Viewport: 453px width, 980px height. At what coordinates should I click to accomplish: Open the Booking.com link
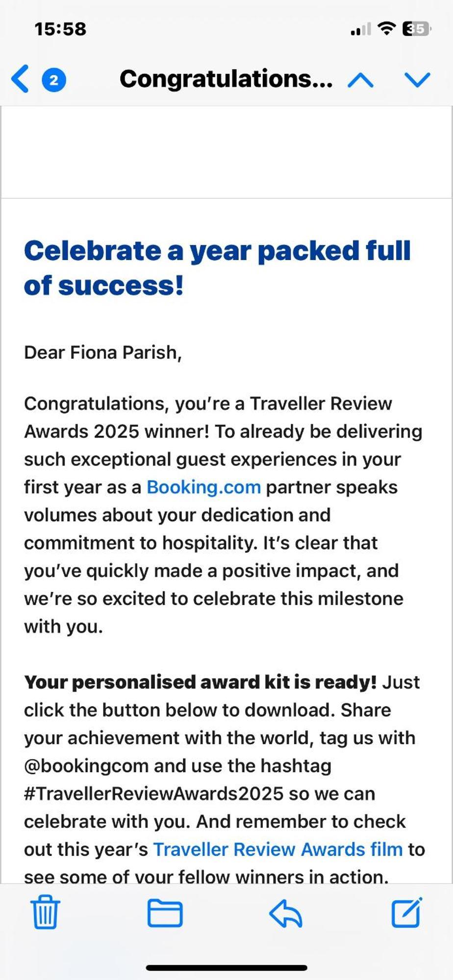click(x=203, y=487)
